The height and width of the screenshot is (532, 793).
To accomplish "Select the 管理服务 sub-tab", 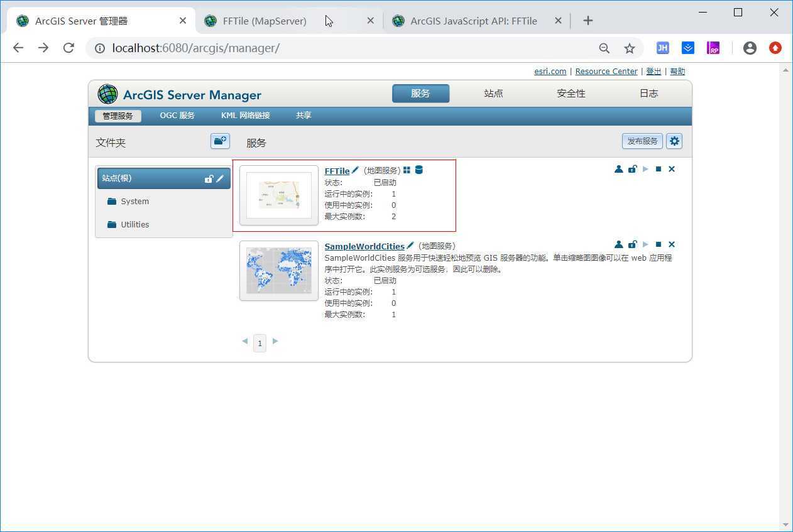I will [118, 116].
